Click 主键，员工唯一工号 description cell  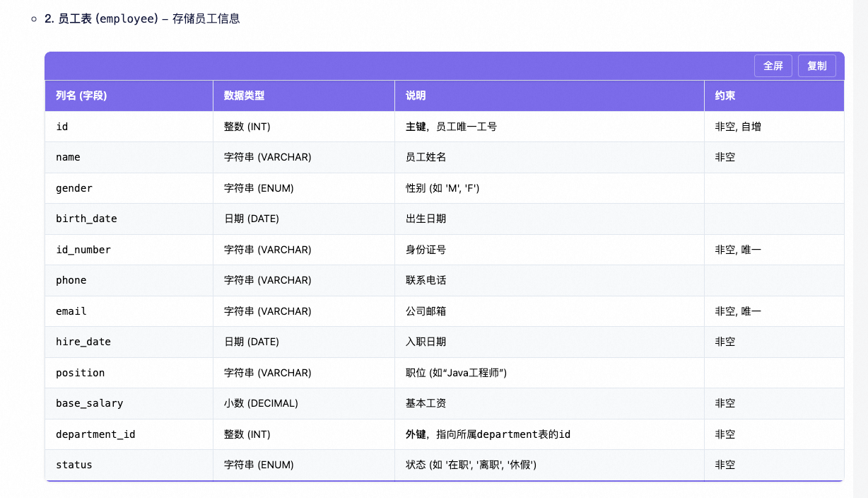(549, 127)
